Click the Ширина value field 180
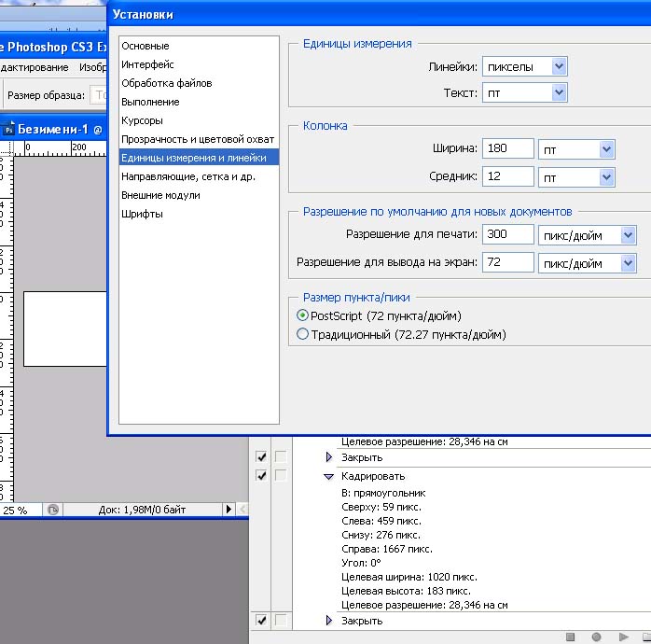Screen dimensions: 651x644 pyautogui.click(x=507, y=148)
